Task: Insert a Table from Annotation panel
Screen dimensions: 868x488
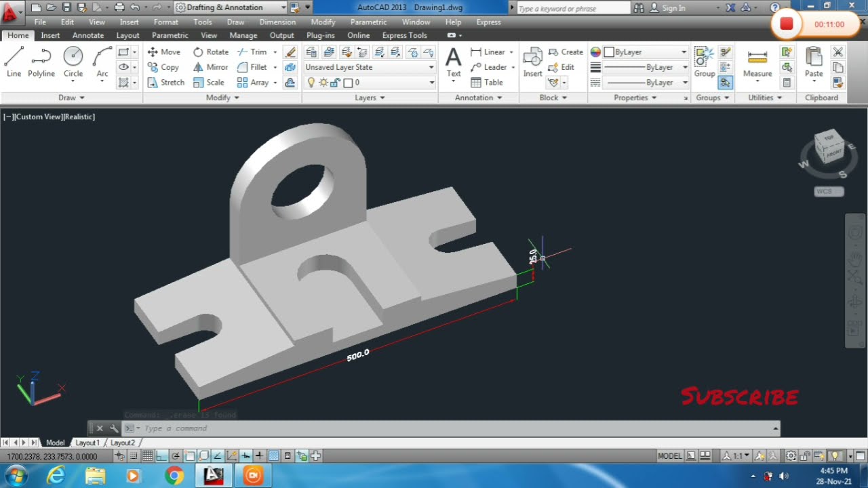Action: click(x=487, y=82)
